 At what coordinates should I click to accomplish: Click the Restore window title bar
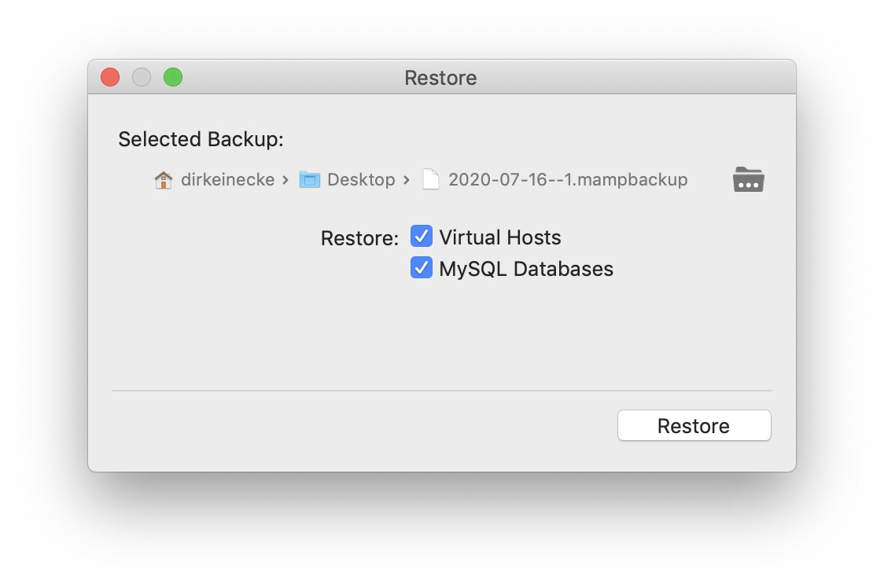(x=440, y=77)
